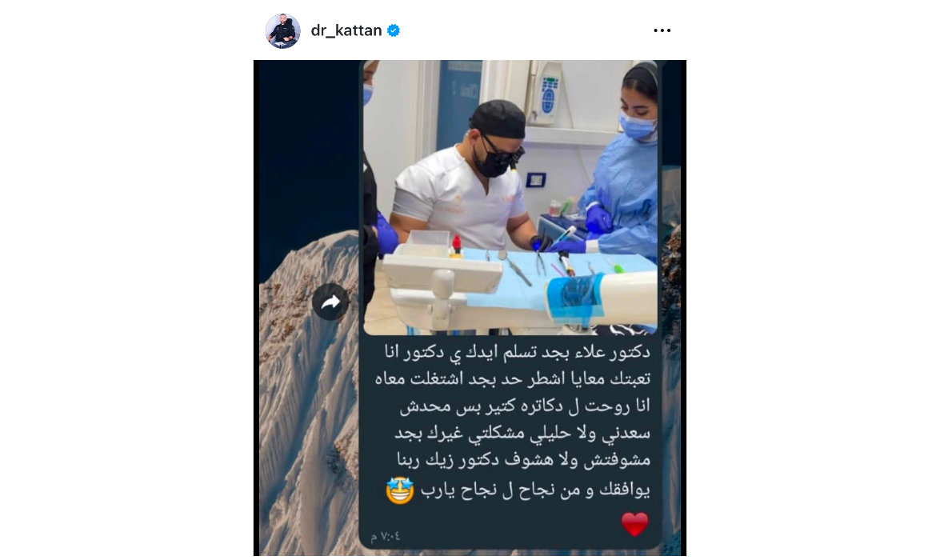Click the blue verified badge
This screenshot has width=940, height=560.
tap(394, 30)
